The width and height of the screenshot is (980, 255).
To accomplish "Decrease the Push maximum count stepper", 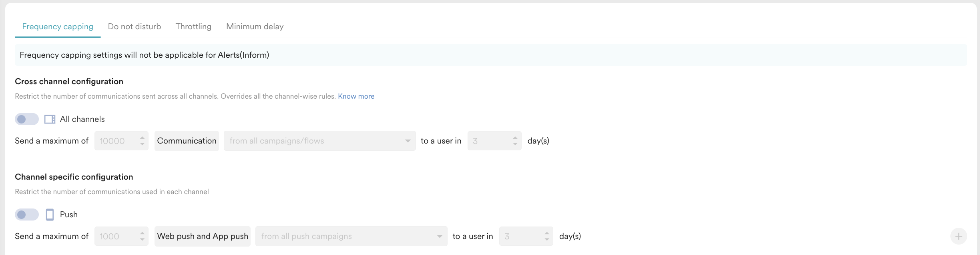I will 142,239.
